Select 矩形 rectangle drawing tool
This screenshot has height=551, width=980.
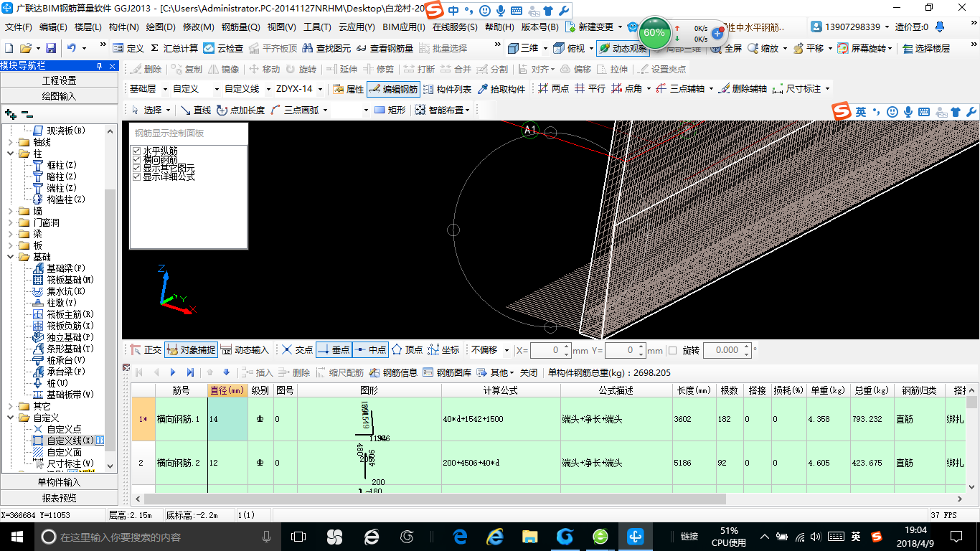390,110
